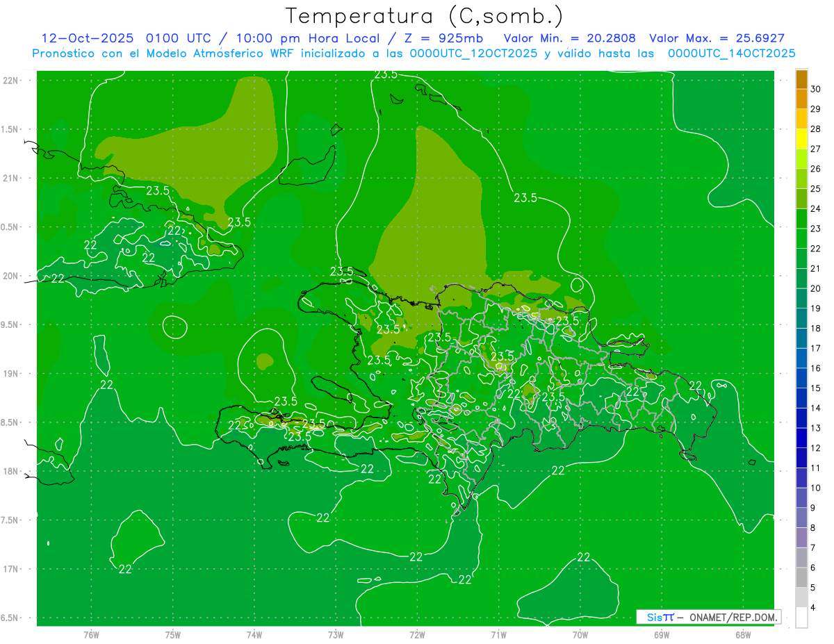834x644 pixels.
Task: Pick the dark blue swatch between 12 and 13
Action: click(x=801, y=438)
